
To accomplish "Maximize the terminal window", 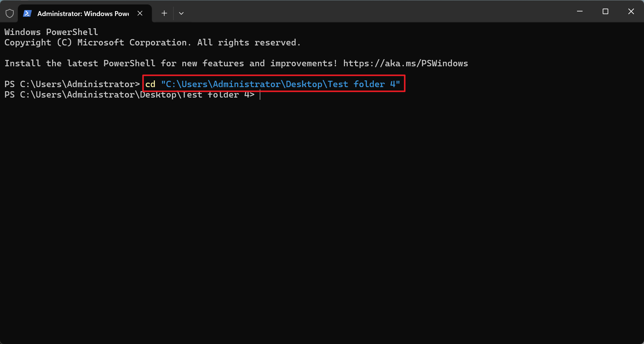I will (605, 12).
